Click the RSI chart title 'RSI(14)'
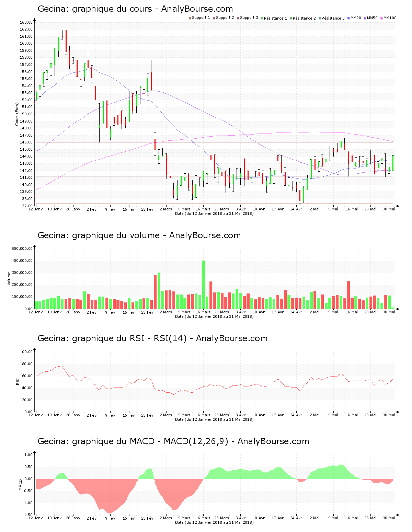Viewport: 412px width, 532px height. (170, 338)
